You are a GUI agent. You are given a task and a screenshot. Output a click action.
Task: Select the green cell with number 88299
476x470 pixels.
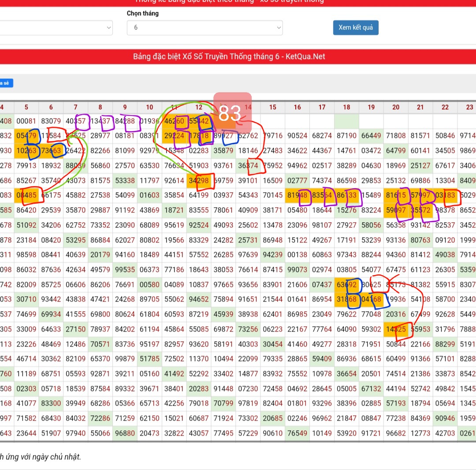445,344
